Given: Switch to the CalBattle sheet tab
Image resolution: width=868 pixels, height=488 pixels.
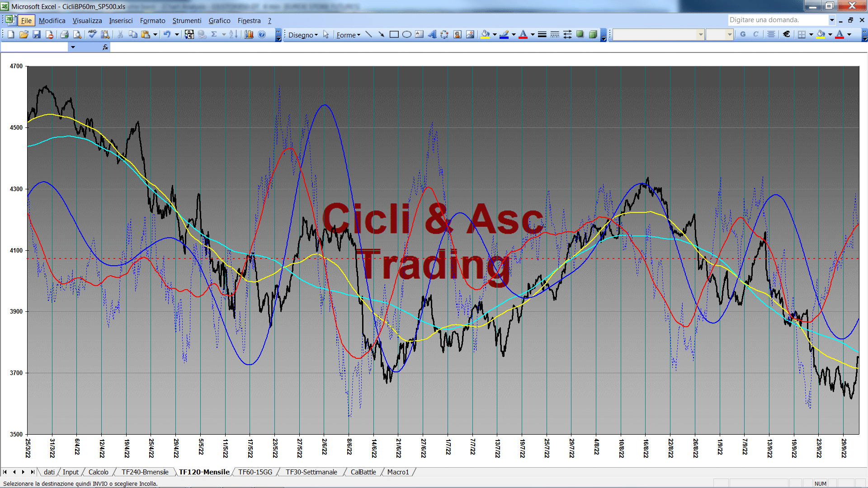Looking at the screenshot, I should [x=363, y=472].
